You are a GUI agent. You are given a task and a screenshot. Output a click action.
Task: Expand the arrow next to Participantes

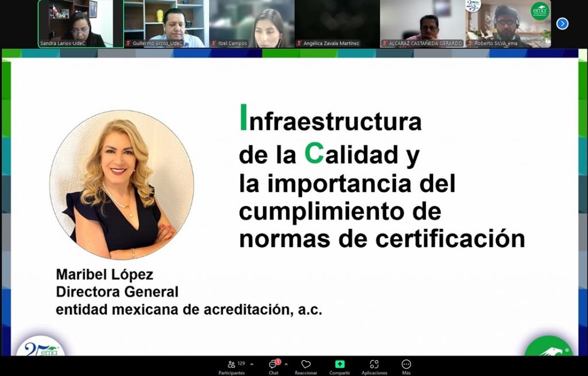pyautogui.click(x=252, y=365)
